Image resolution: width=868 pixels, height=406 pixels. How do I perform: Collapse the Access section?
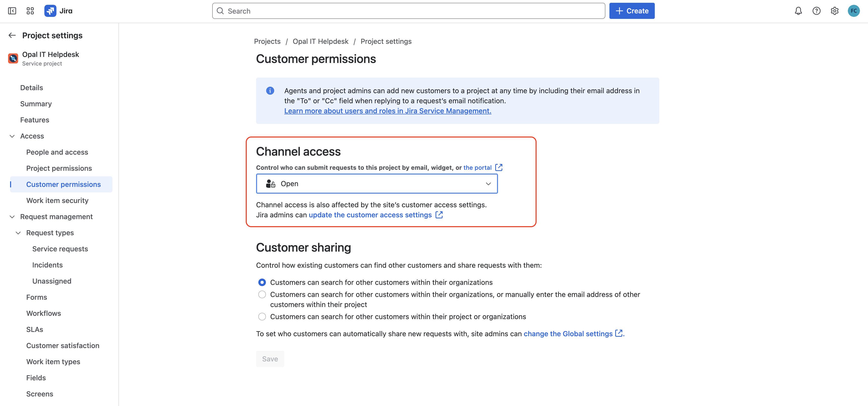(12, 136)
